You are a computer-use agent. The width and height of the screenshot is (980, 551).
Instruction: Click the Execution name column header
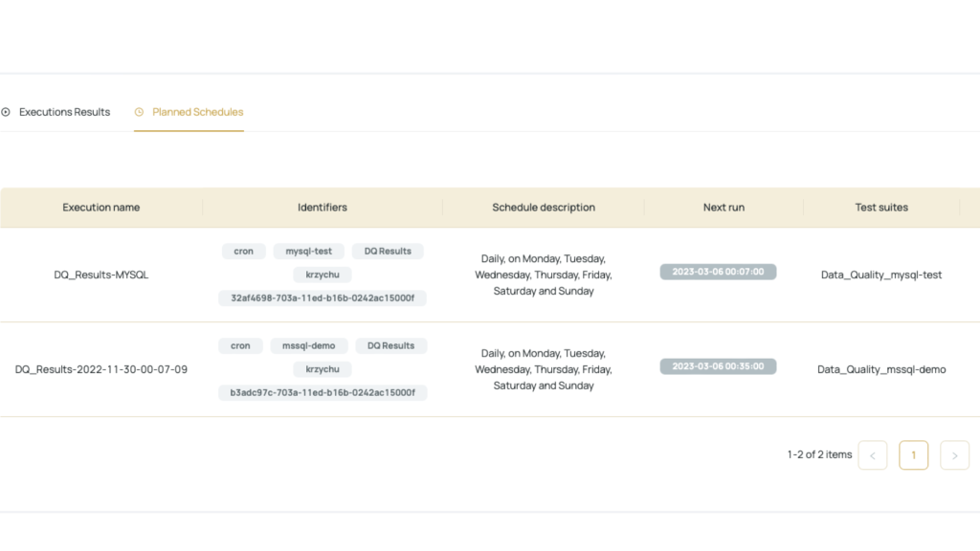pos(101,208)
